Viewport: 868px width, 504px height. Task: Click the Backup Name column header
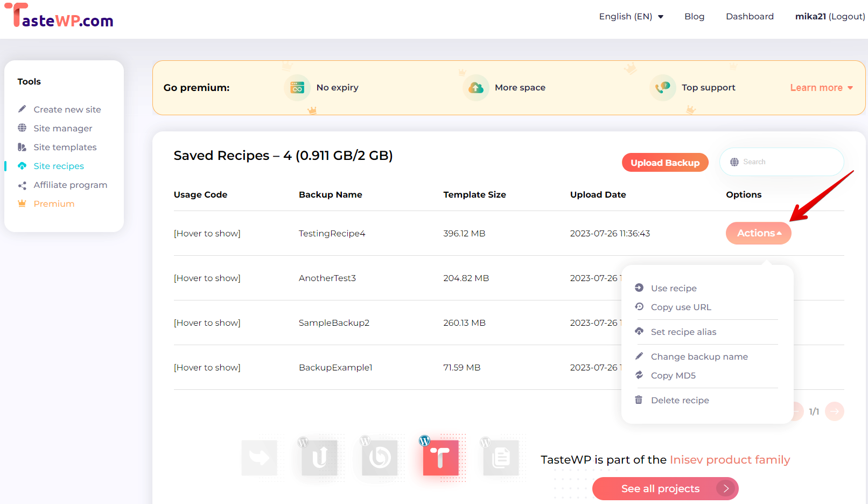click(x=330, y=194)
